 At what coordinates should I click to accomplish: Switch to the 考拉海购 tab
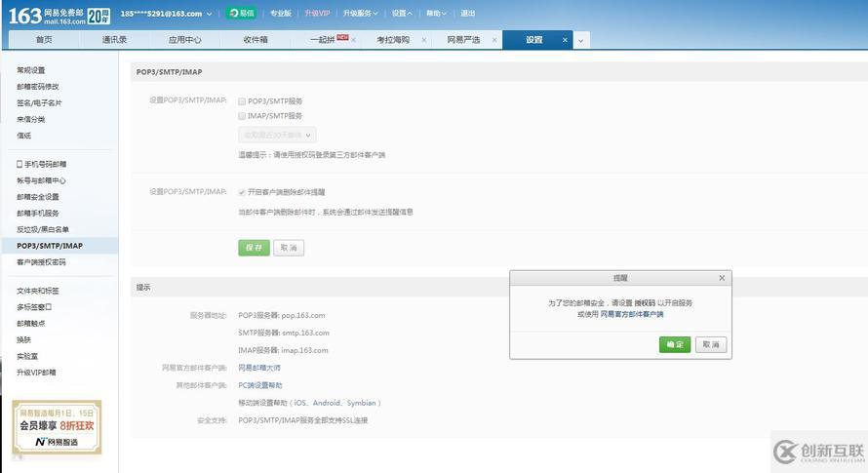point(393,40)
